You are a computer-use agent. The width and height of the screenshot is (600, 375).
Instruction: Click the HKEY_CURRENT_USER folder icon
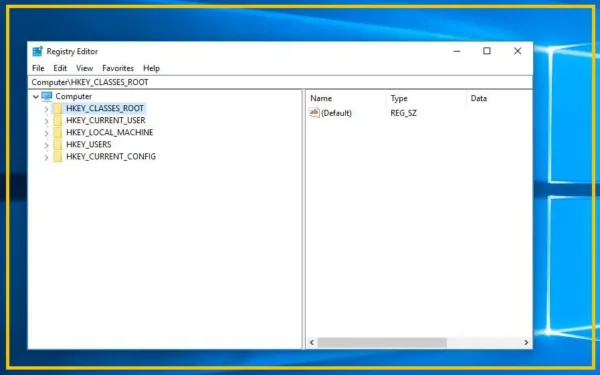(x=58, y=121)
